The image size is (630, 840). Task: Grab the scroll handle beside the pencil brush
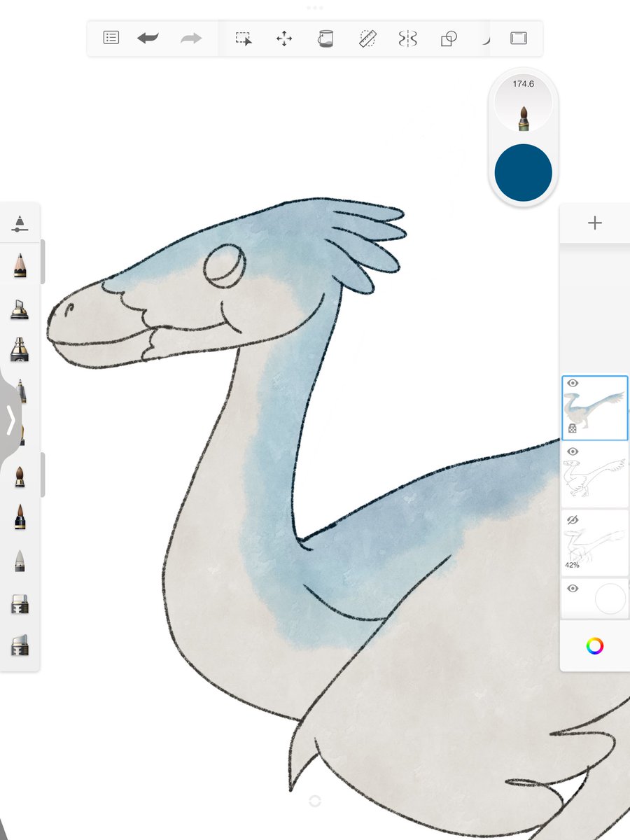point(43,262)
